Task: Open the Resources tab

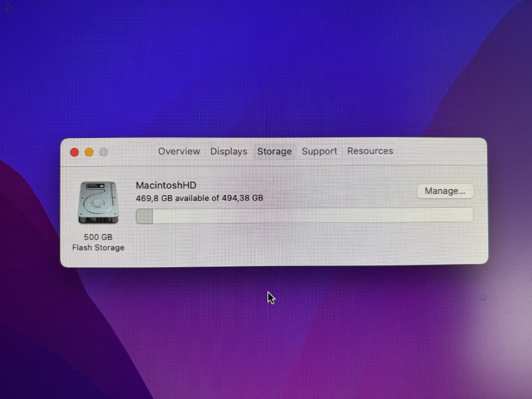Action: tap(370, 151)
